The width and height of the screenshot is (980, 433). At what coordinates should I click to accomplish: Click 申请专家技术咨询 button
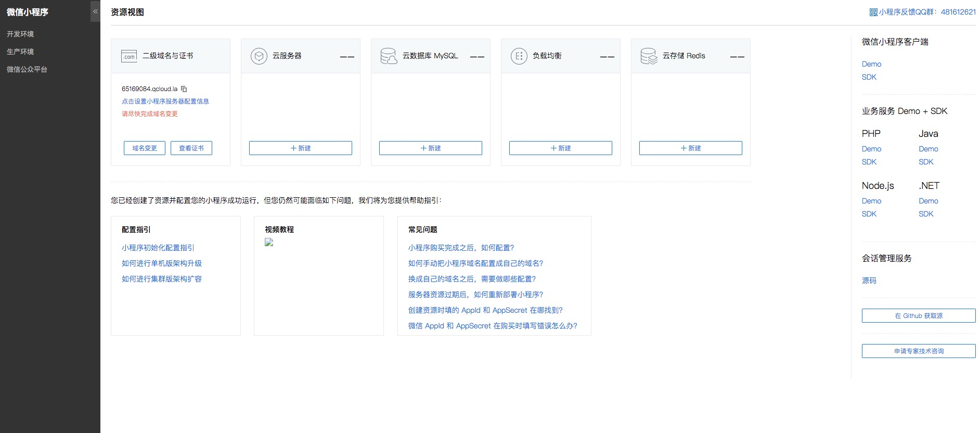coord(919,351)
